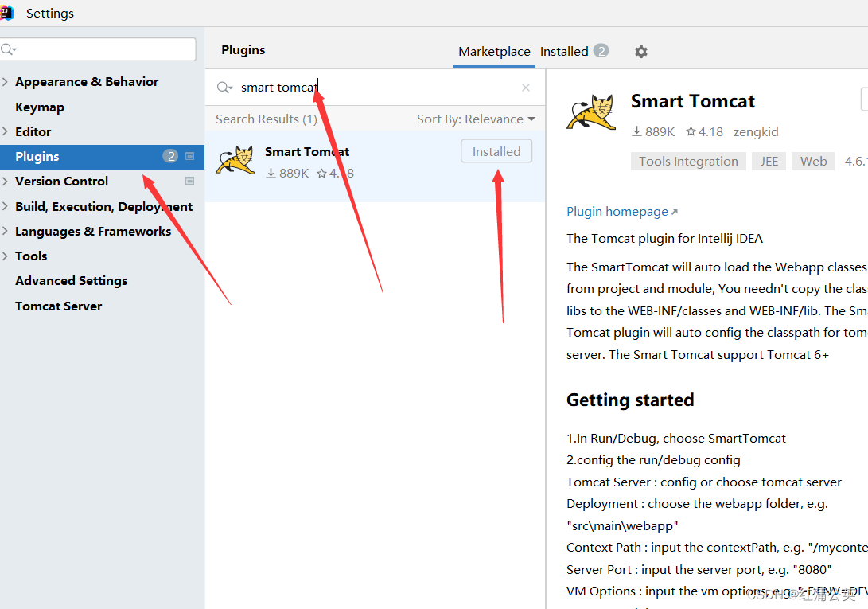Open the Plugin homepage link
The width and height of the screenshot is (868, 609).
point(621,212)
